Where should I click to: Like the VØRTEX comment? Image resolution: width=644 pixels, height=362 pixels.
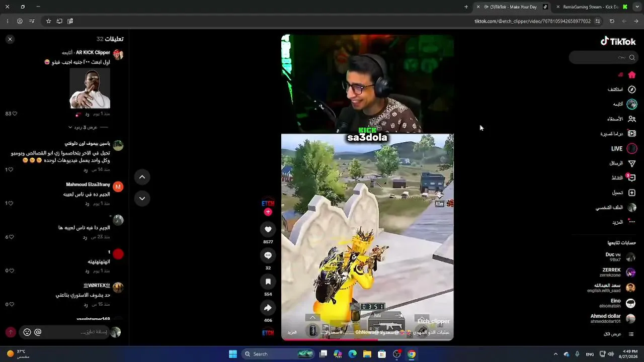(11, 304)
